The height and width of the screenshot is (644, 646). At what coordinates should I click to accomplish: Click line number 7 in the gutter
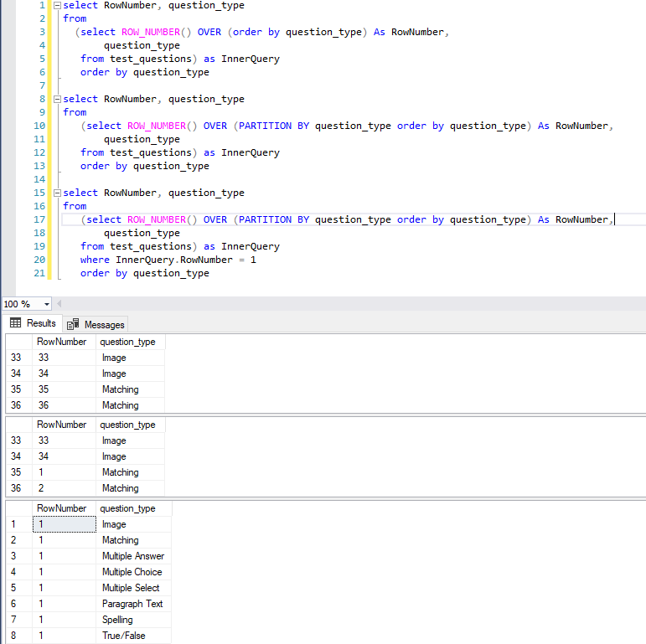[42, 85]
